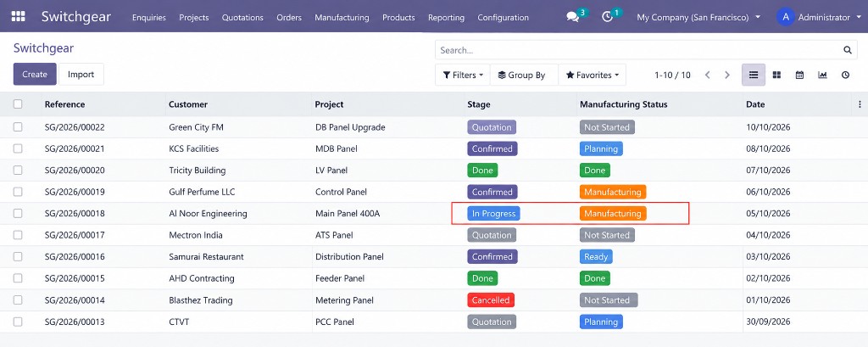Viewport: 868px width, 347px height.
Task: Go to next page arrow
Action: (727, 75)
